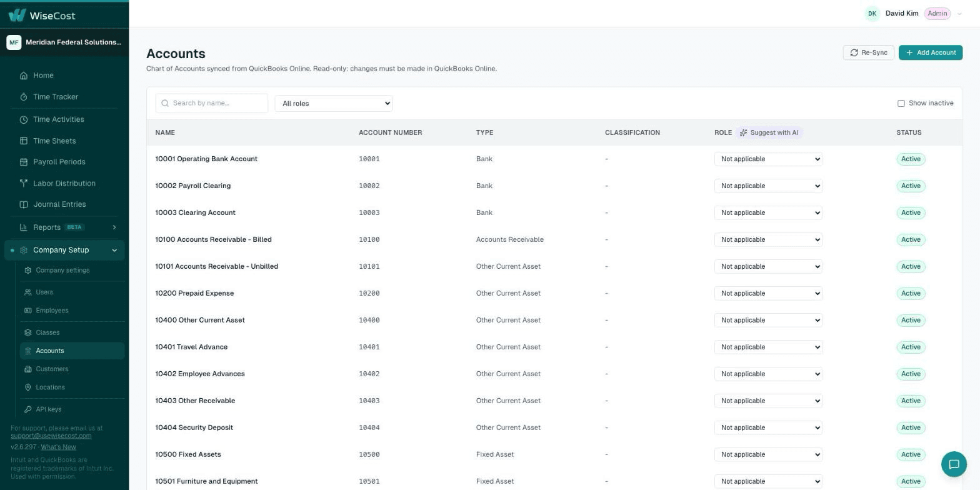Click the support@usewisecost.com email link

51,436
